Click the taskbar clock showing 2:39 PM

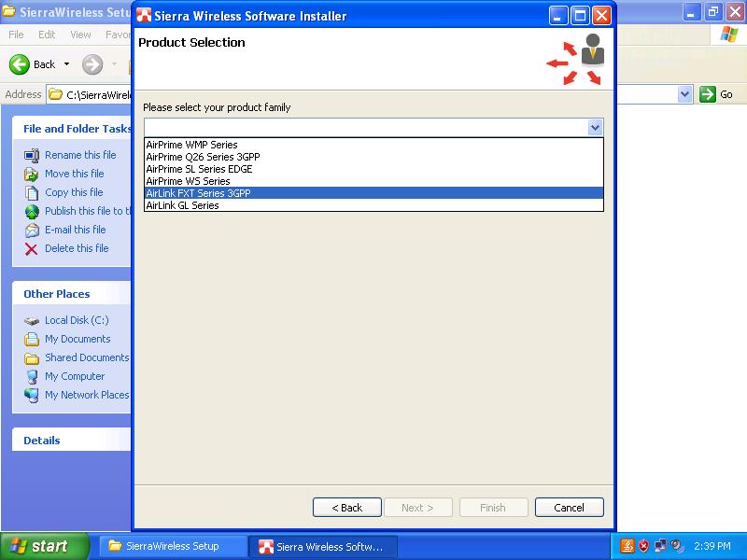(x=712, y=546)
